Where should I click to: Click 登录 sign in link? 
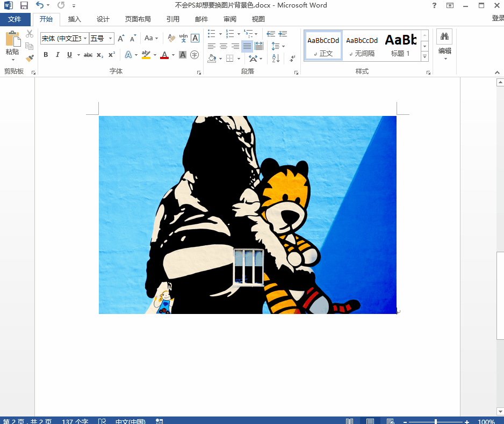[498, 18]
